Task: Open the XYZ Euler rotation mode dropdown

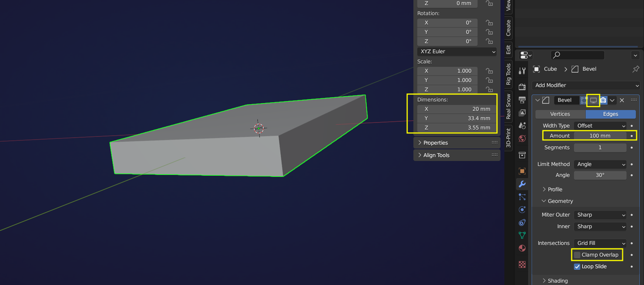Action: coord(457,51)
